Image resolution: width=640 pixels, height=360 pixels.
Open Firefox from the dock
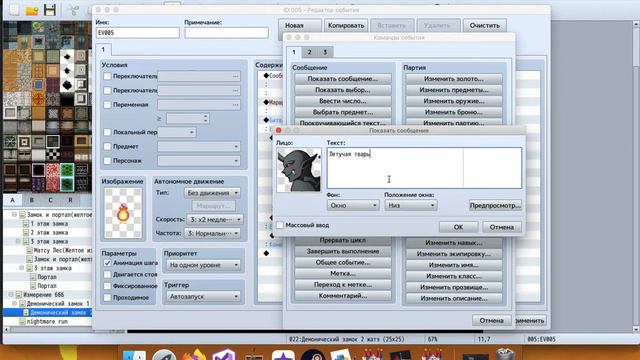point(194,355)
